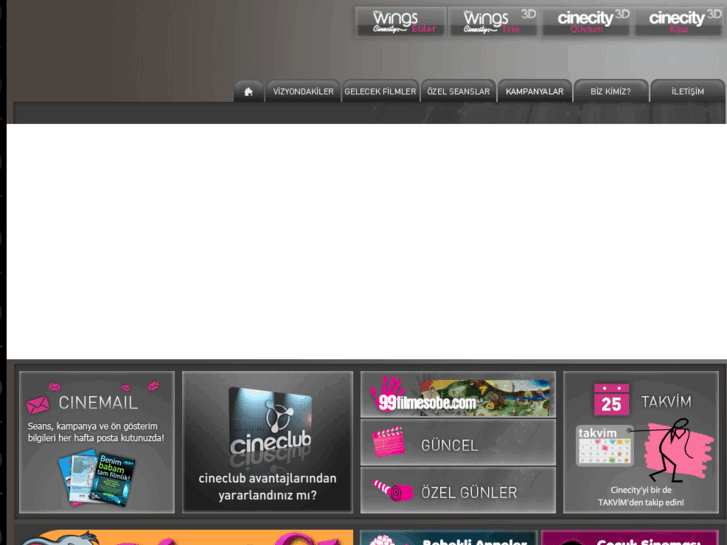Click the pink party horn icon
Viewport: 727px width, 545px height.
coord(393,490)
